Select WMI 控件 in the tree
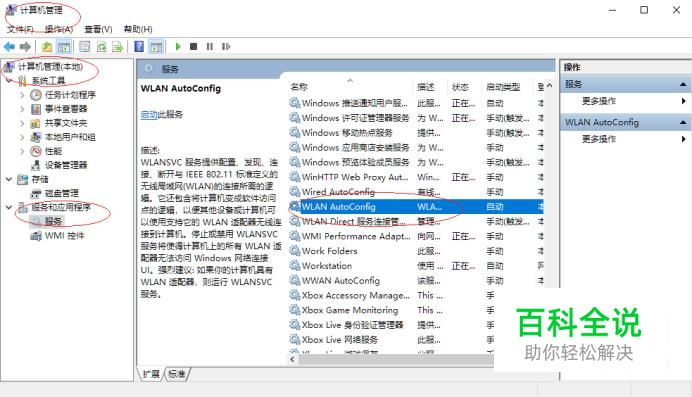 pyautogui.click(x=64, y=236)
